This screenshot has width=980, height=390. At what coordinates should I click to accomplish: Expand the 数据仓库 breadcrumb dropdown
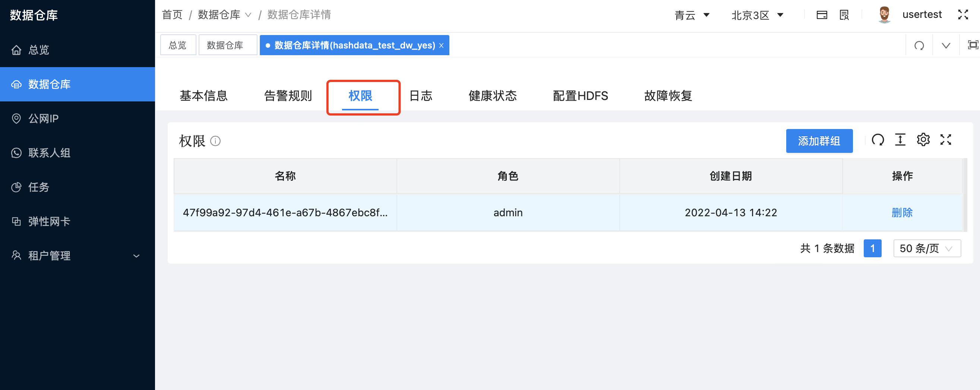pos(249,15)
